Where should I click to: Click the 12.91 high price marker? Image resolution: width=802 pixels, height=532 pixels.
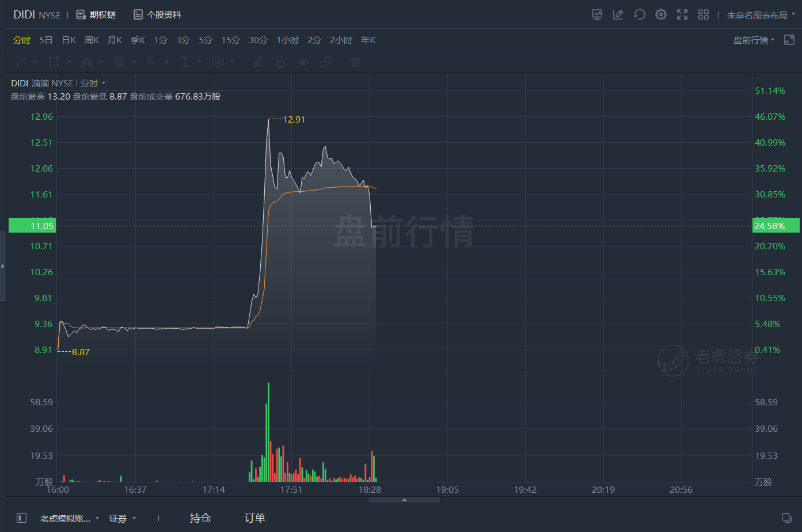(294, 120)
